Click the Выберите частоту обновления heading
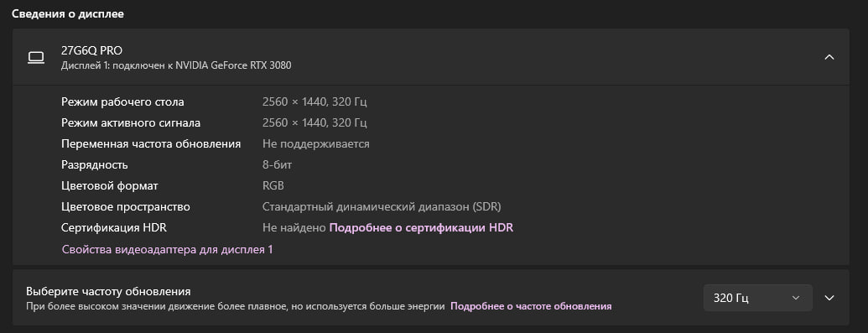The height and width of the screenshot is (333, 868). tap(108, 291)
